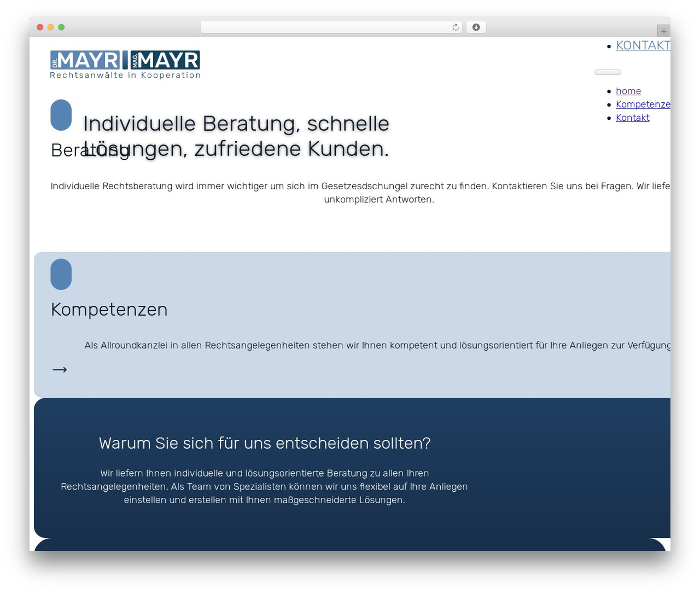This screenshot has height=593, width=700.
Task: Click the browser reload icon
Action: click(455, 27)
